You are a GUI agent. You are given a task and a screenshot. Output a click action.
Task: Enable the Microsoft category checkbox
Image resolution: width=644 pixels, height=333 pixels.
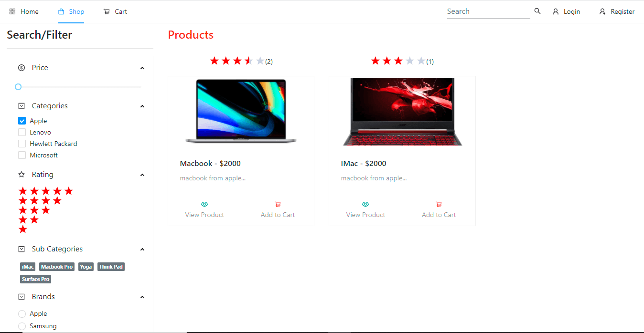[x=22, y=155]
